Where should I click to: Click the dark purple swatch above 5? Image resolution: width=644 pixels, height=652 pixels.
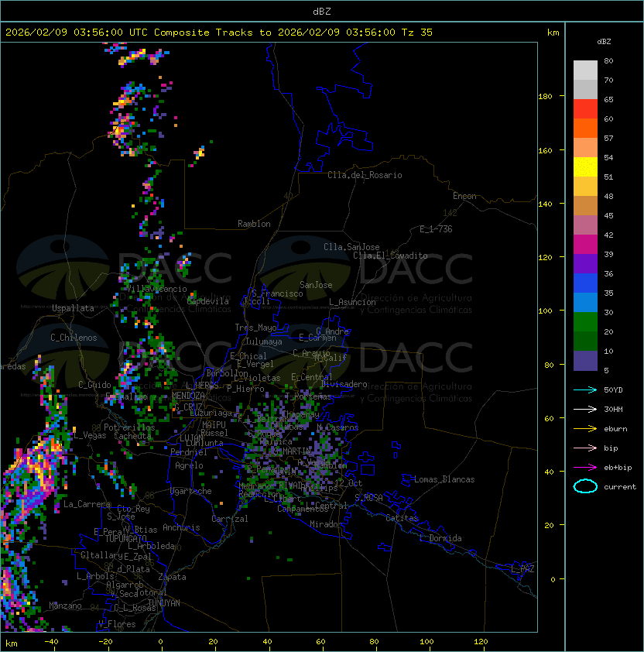click(x=585, y=361)
